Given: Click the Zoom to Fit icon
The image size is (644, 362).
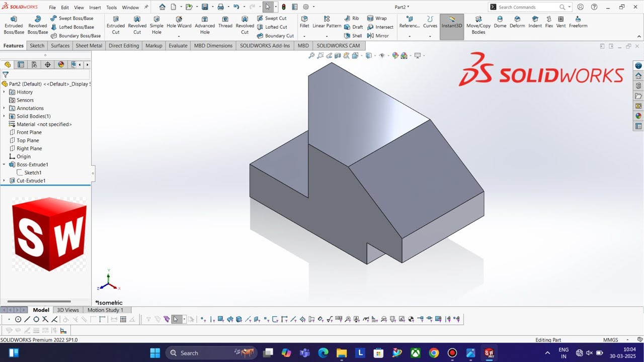Looking at the screenshot, I should [x=312, y=56].
